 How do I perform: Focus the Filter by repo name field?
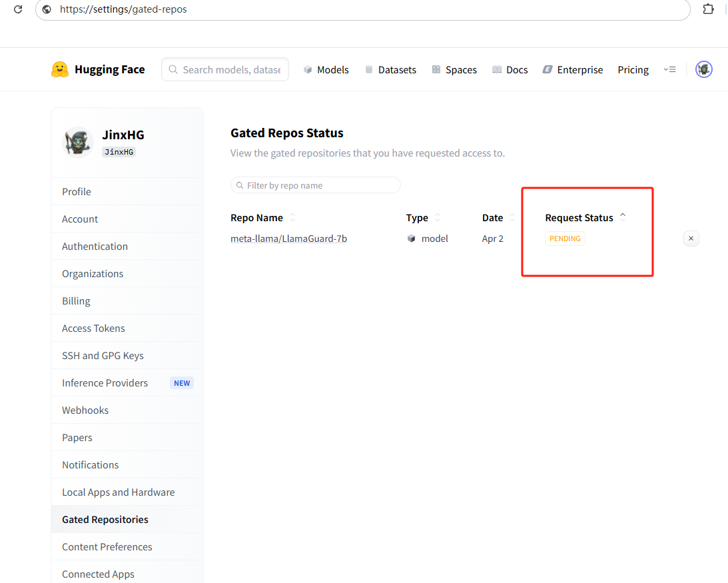[x=316, y=185]
